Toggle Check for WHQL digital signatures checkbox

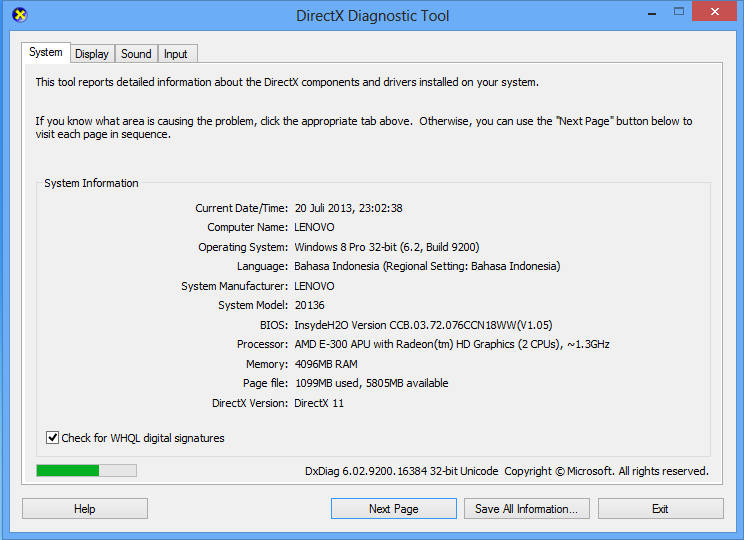pyautogui.click(x=52, y=438)
